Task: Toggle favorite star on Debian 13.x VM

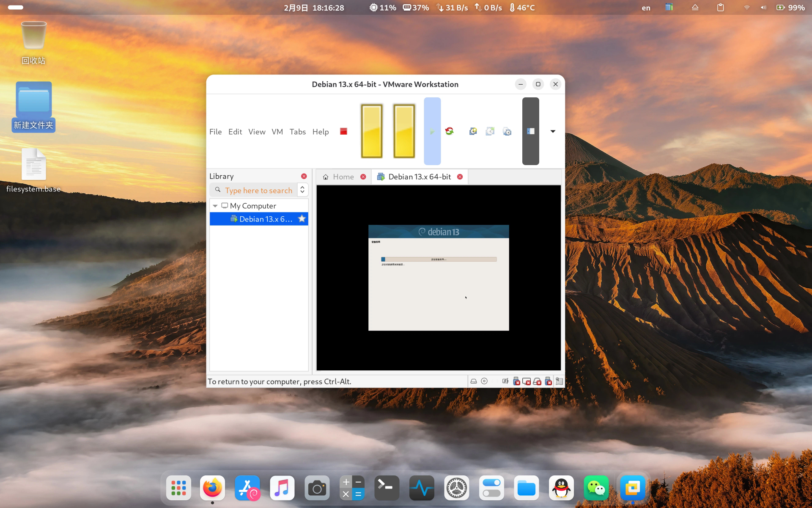Action: coord(302,219)
